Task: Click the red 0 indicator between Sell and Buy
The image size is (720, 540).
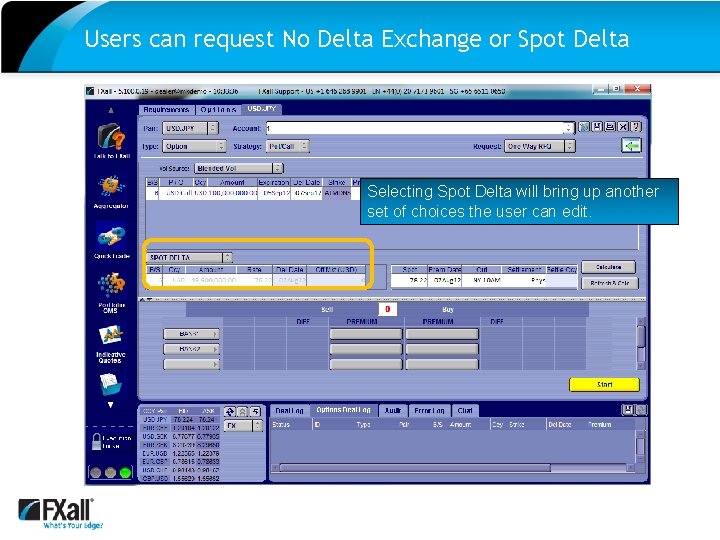Action: pyautogui.click(x=387, y=309)
